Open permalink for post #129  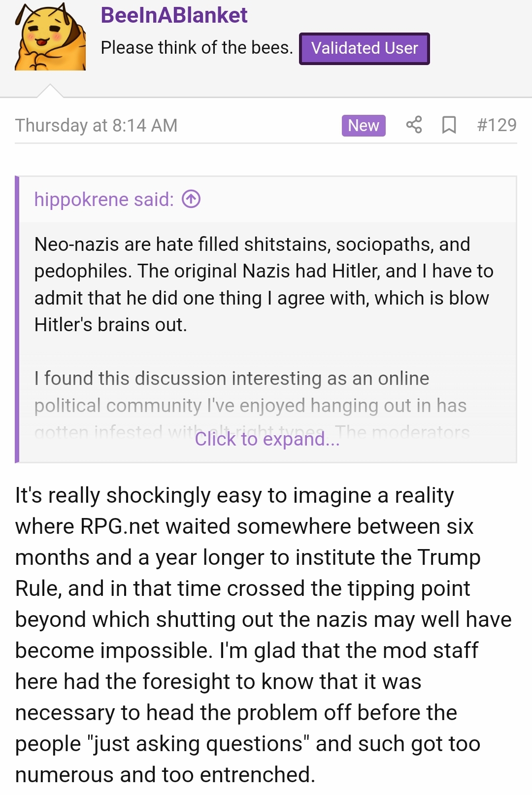pos(497,125)
